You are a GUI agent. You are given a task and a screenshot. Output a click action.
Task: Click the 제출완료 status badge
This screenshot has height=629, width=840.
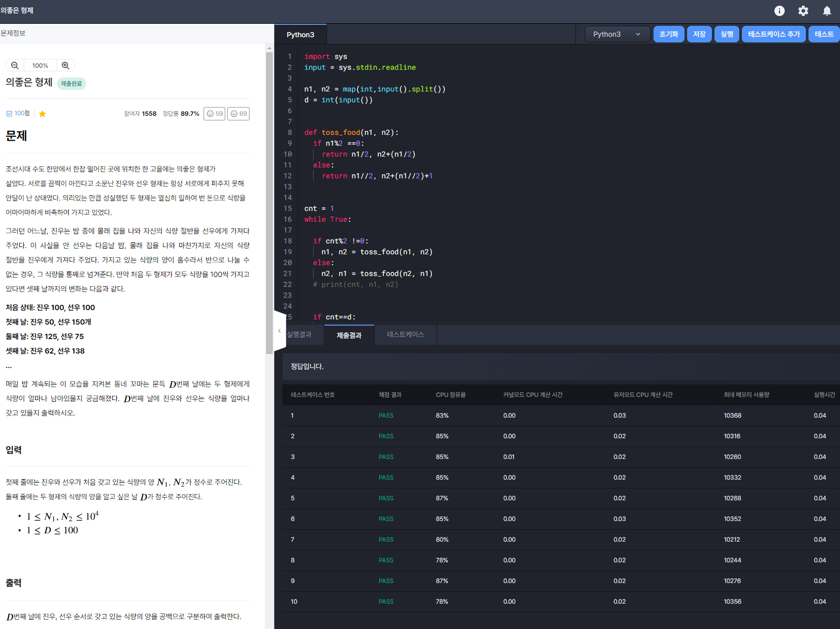[71, 84]
